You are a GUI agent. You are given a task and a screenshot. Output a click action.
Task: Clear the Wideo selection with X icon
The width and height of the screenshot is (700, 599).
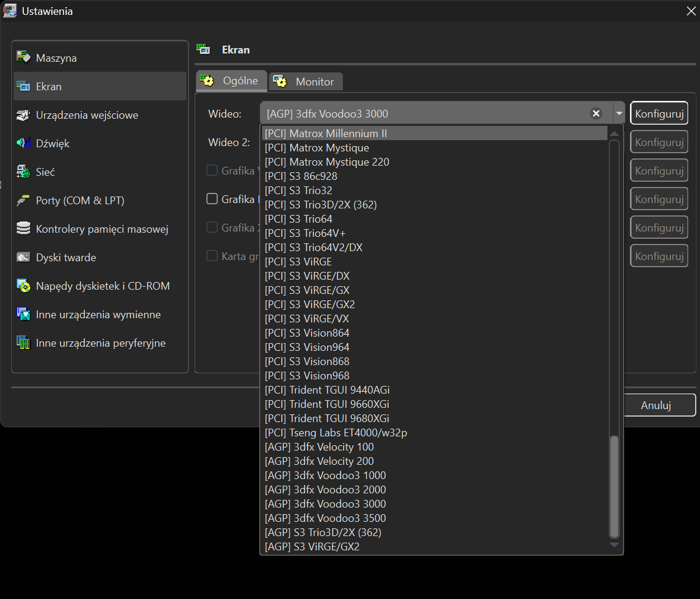pyautogui.click(x=596, y=113)
